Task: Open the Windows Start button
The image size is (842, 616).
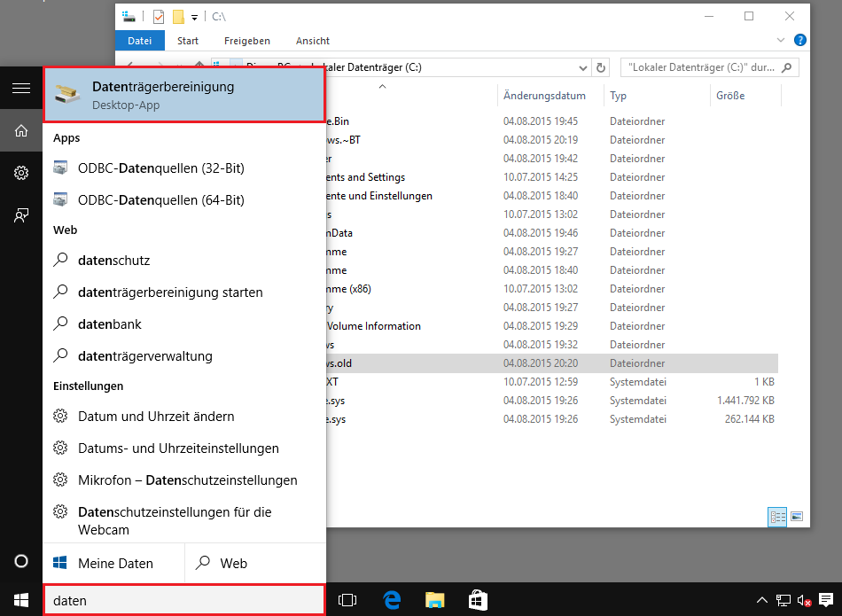Action: [21, 600]
